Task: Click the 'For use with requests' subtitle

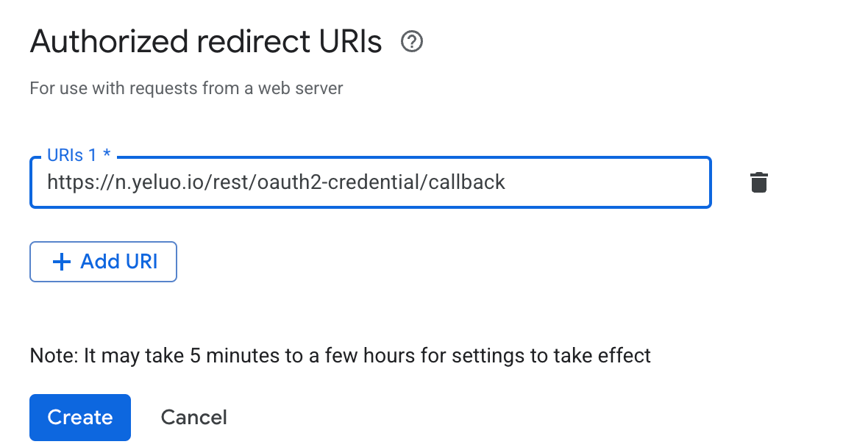Action: [x=186, y=89]
